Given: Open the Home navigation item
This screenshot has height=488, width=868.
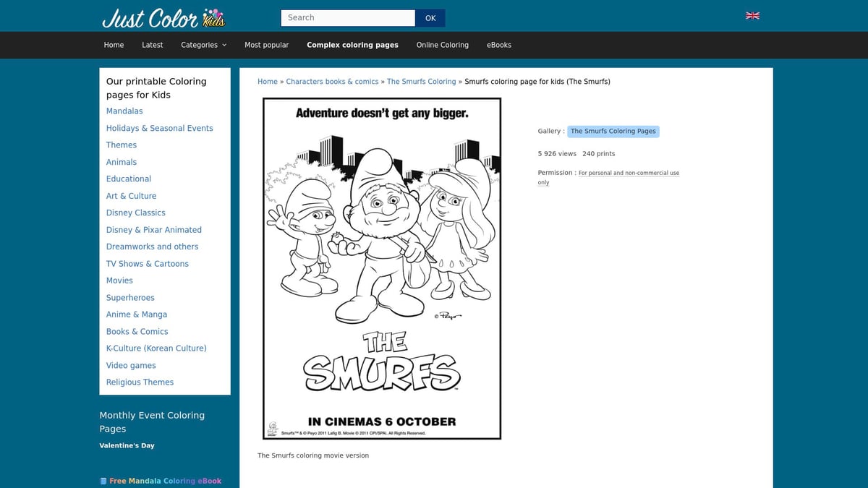Looking at the screenshot, I should point(114,45).
